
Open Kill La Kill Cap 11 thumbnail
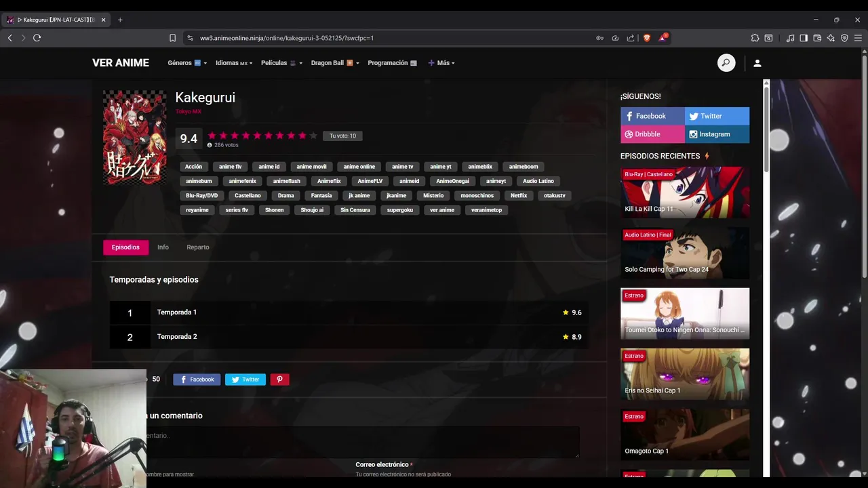pyautogui.click(x=685, y=192)
